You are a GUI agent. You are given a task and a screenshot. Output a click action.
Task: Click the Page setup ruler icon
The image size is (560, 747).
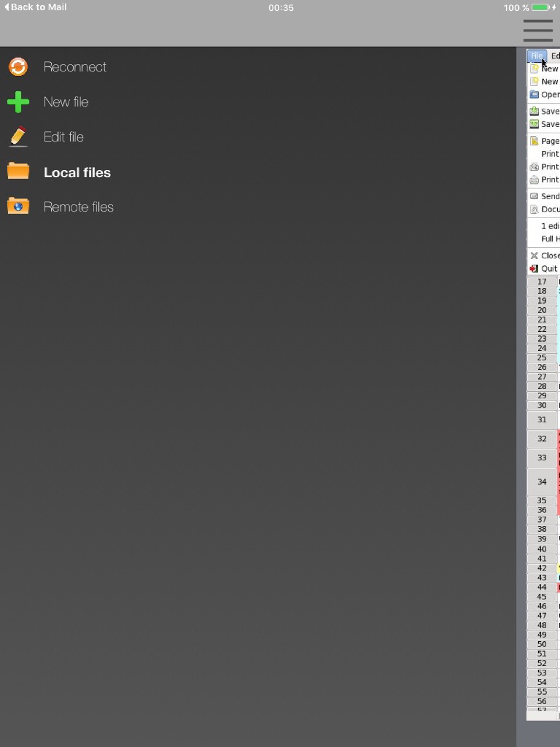[x=534, y=141]
